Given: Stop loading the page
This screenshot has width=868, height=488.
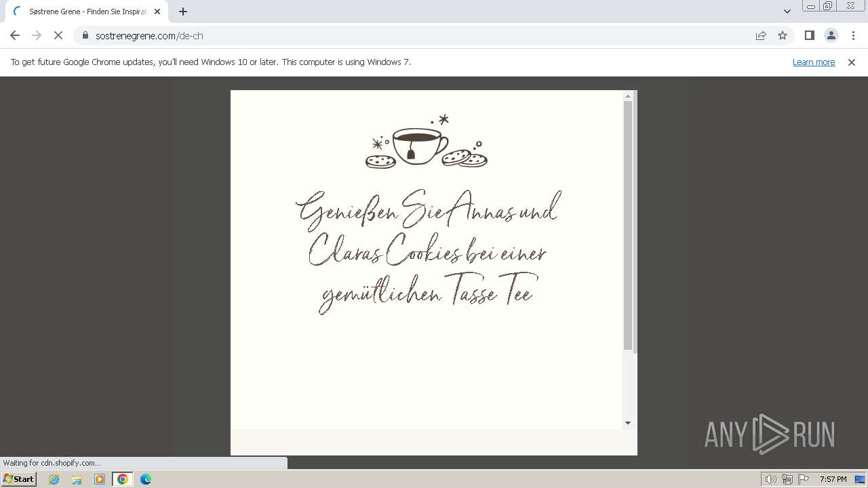Looking at the screenshot, I should click(58, 35).
